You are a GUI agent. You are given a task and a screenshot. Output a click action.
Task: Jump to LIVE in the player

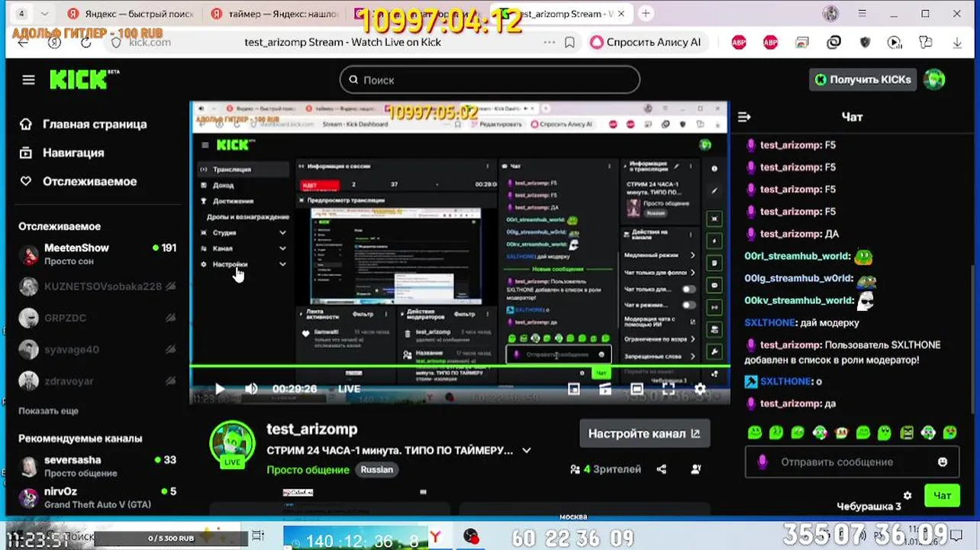coord(349,389)
